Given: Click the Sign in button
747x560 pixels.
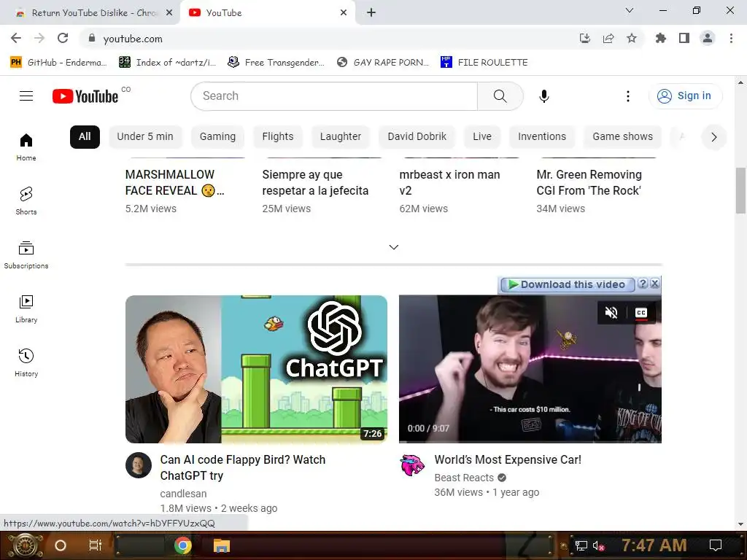Looking at the screenshot, I should click(x=685, y=96).
